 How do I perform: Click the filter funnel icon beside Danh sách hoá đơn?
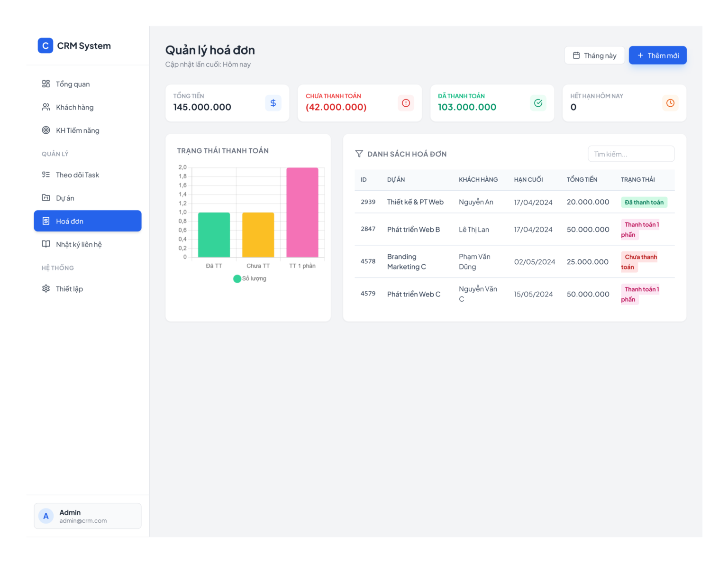tap(359, 154)
